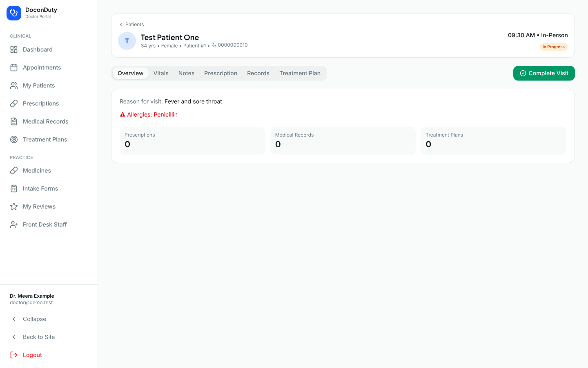Image resolution: width=588 pixels, height=368 pixels.
Task: Click the Back to Site chevron
Action: pos(14,337)
